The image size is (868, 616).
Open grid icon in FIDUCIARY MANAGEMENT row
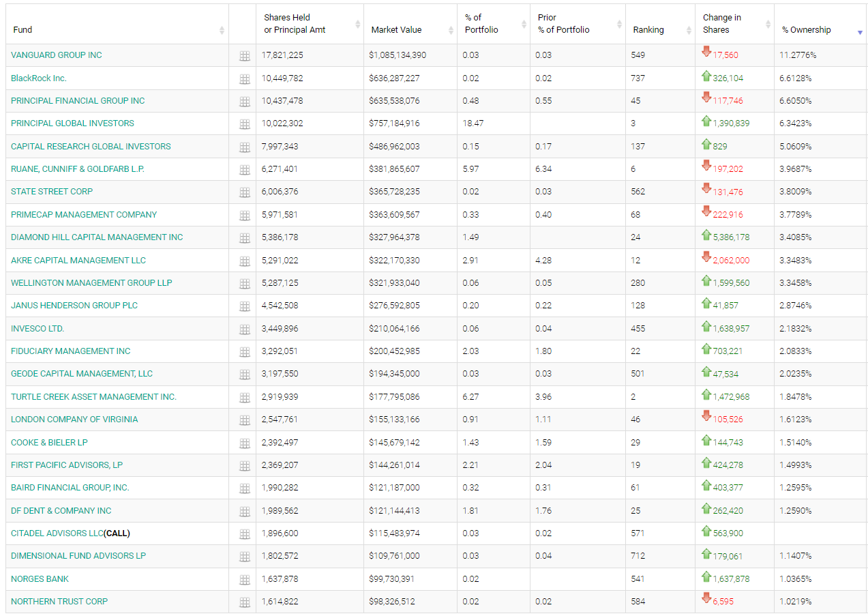(245, 352)
